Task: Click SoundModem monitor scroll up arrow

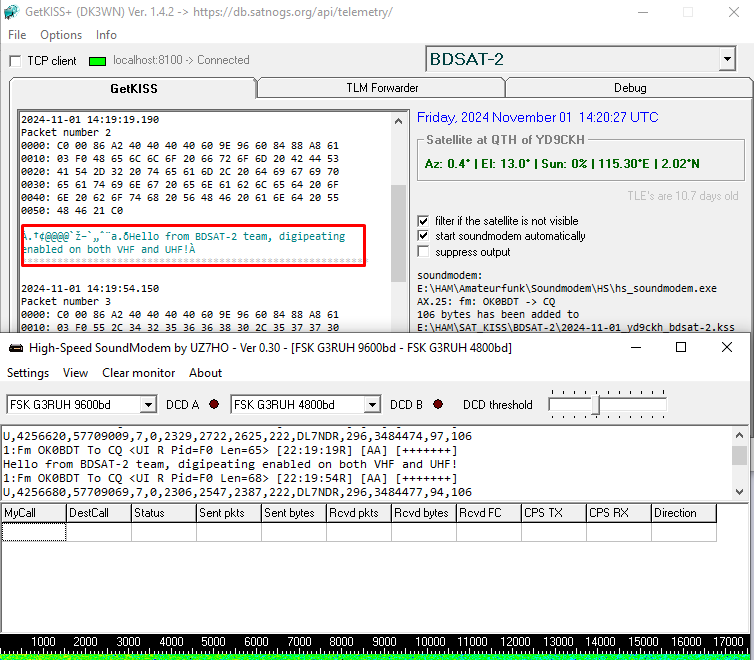Action: (x=740, y=435)
